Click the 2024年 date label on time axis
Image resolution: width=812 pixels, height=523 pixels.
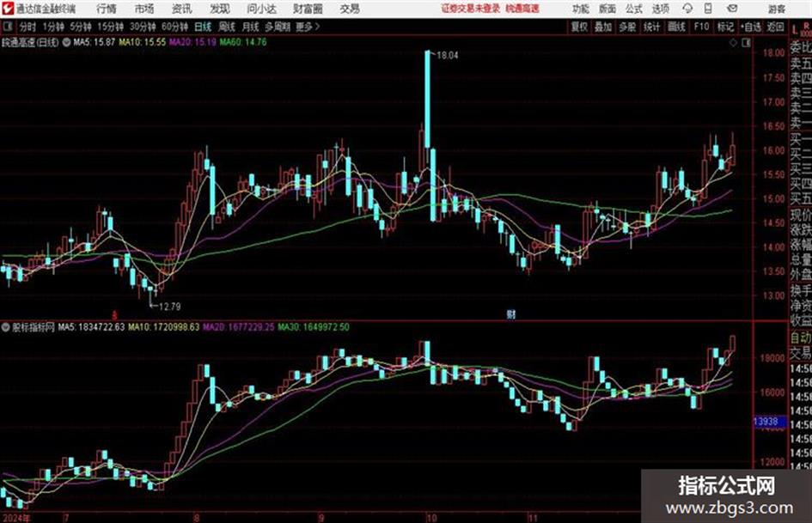16,518
